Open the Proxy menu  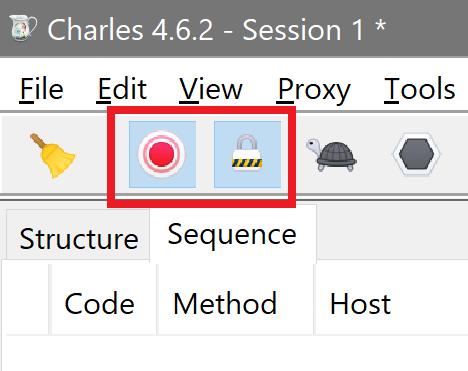314,89
